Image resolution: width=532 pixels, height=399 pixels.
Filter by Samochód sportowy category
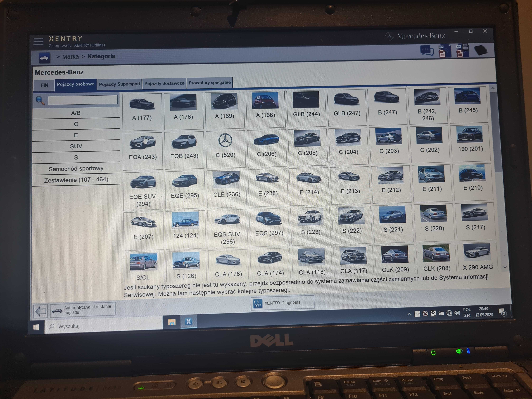[76, 168]
